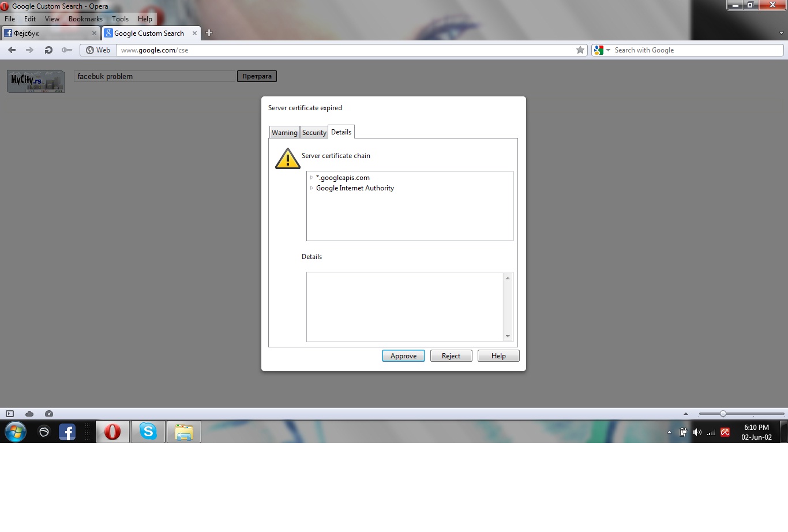This screenshot has width=788, height=532.
Task: Select the *.googleapis.com chain entry
Action: [343, 178]
